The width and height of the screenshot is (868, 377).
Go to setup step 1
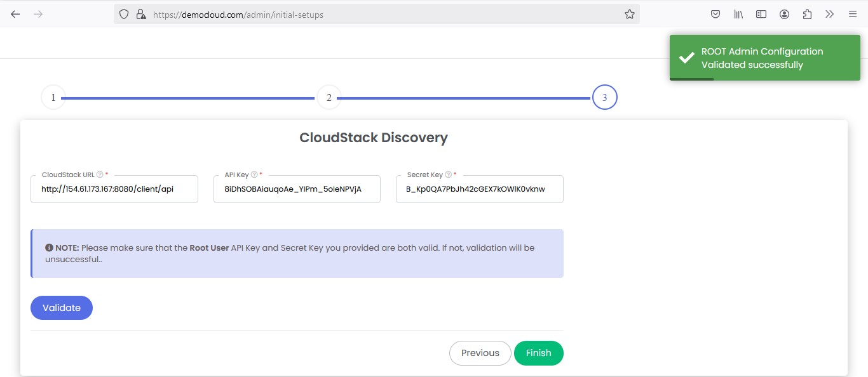[x=53, y=98]
